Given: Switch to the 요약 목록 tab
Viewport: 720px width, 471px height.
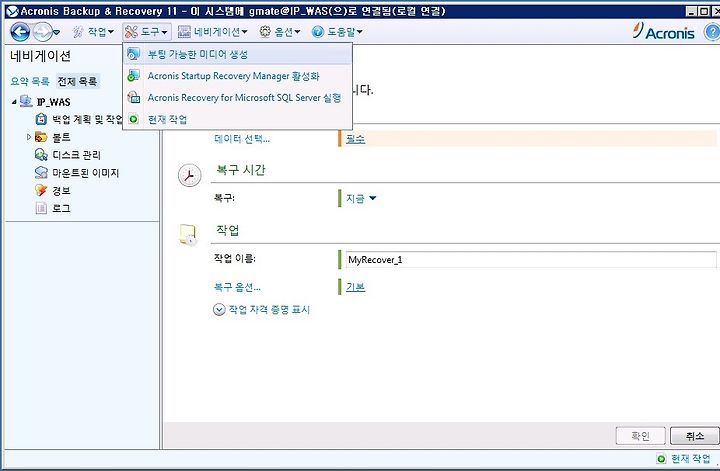Looking at the screenshot, I should (x=30, y=81).
